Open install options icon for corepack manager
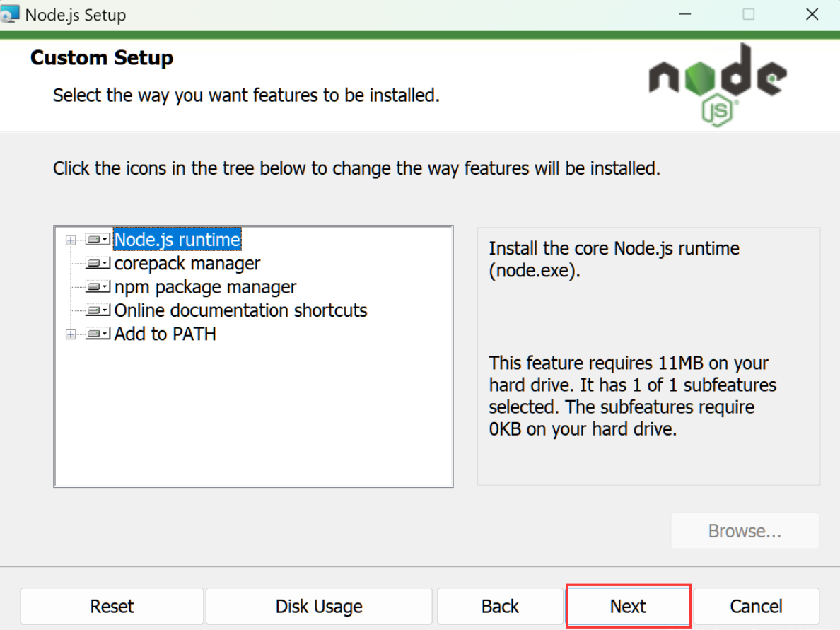 coord(98,263)
